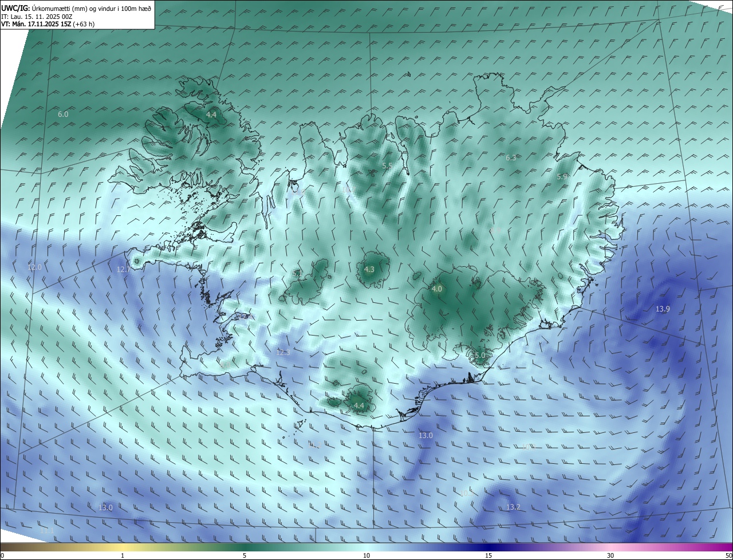Click the 13.0 value just south of the coast
733x560 pixels.
click(x=425, y=436)
